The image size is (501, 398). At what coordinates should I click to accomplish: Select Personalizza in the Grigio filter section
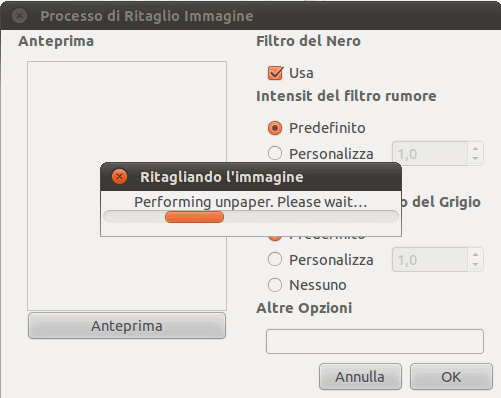coord(275,259)
